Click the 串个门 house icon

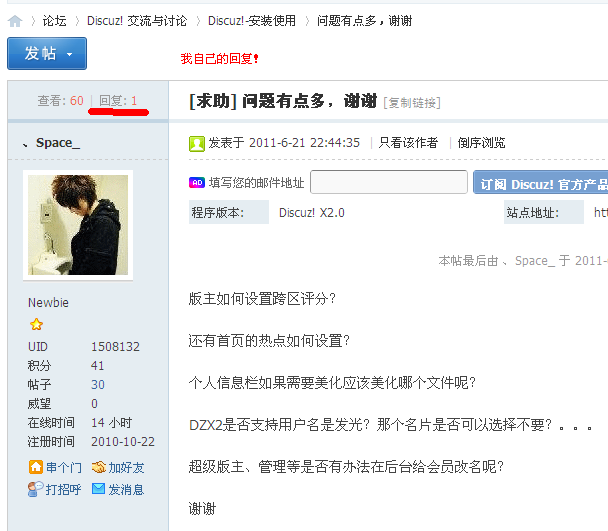point(36,467)
